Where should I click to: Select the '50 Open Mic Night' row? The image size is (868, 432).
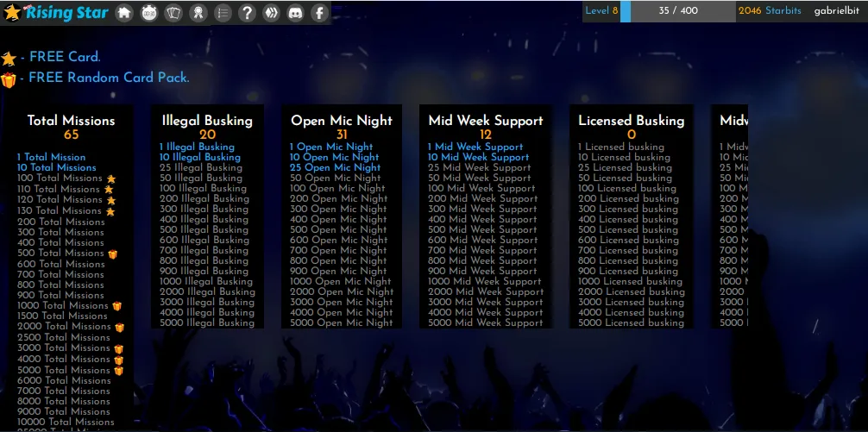click(336, 178)
